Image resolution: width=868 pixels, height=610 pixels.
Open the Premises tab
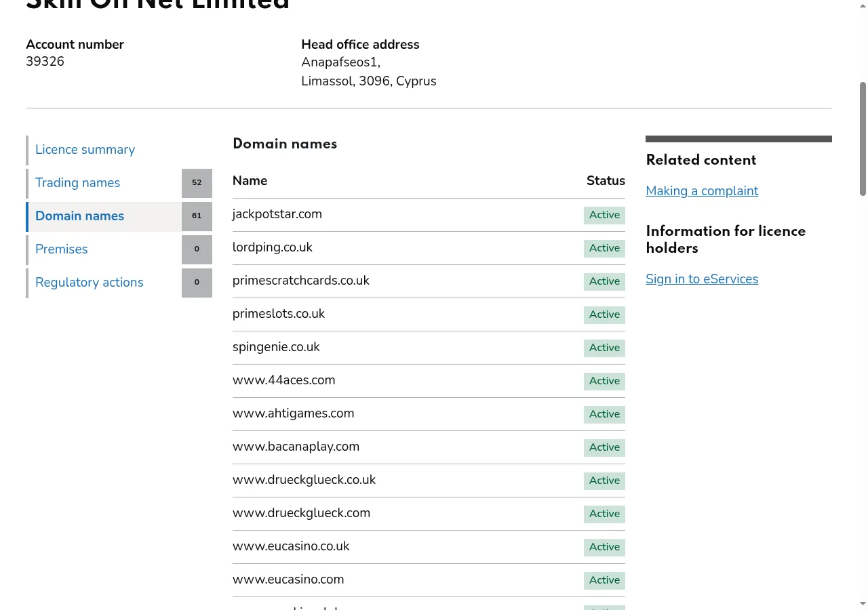61,249
